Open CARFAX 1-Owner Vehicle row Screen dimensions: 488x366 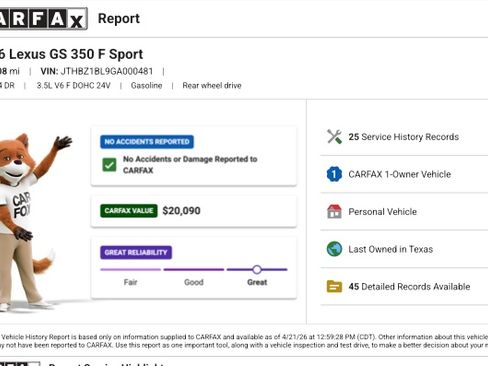[404, 174]
